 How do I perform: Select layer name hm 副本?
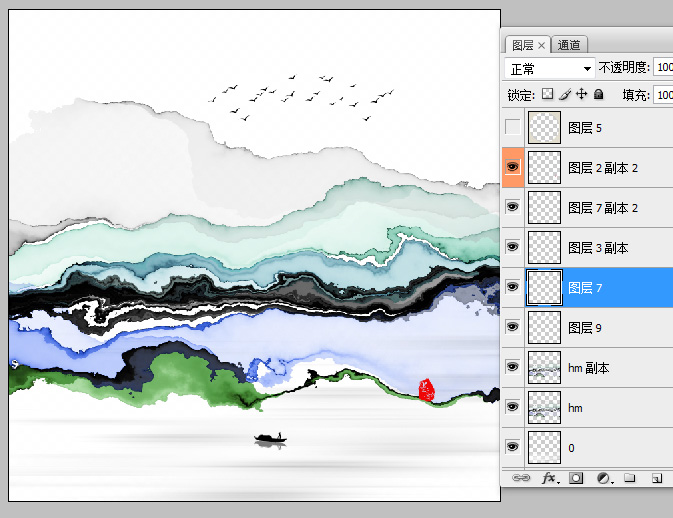(588, 368)
